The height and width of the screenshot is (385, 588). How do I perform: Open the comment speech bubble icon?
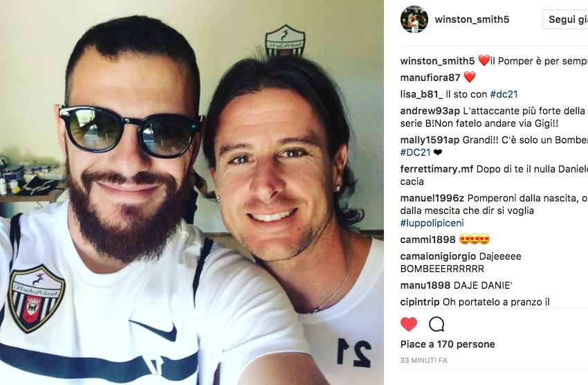(437, 324)
